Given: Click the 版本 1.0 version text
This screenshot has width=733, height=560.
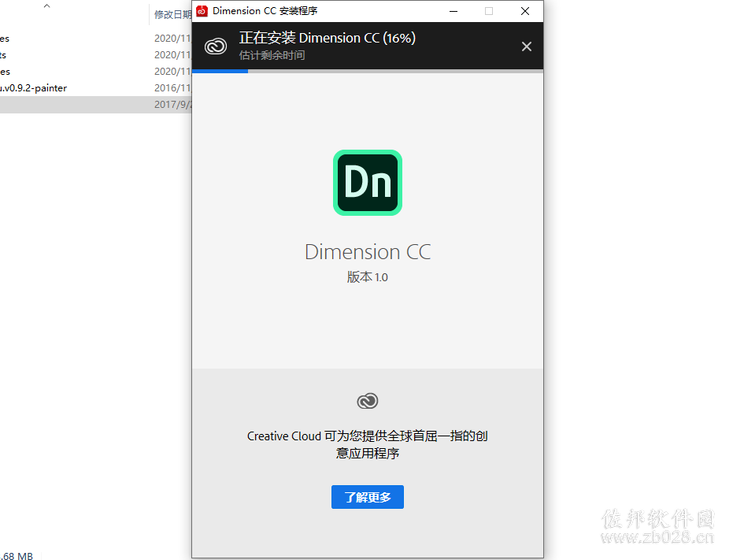Looking at the screenshot, I should (x=368, y=277).
